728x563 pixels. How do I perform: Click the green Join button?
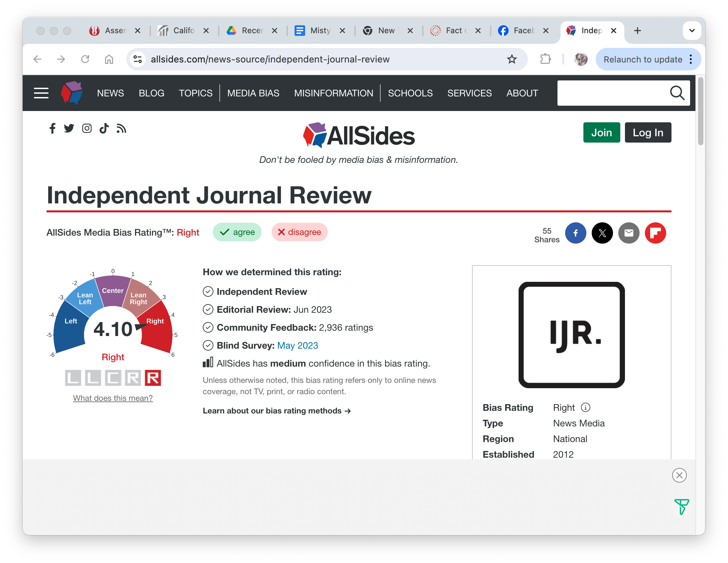coord(601,132)
